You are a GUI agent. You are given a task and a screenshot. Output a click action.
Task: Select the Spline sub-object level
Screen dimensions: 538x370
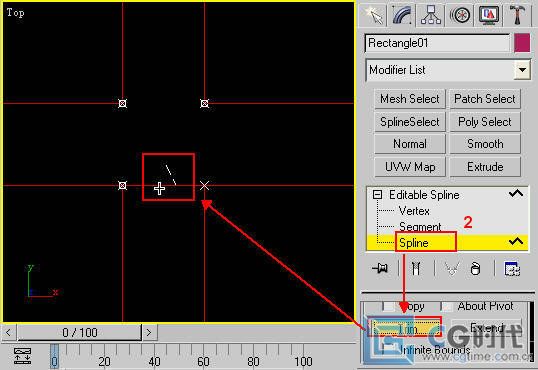tap(414, 243)
